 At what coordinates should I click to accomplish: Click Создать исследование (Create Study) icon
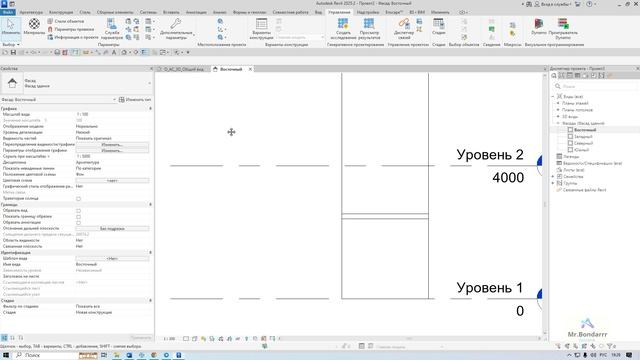pos(343,24)
